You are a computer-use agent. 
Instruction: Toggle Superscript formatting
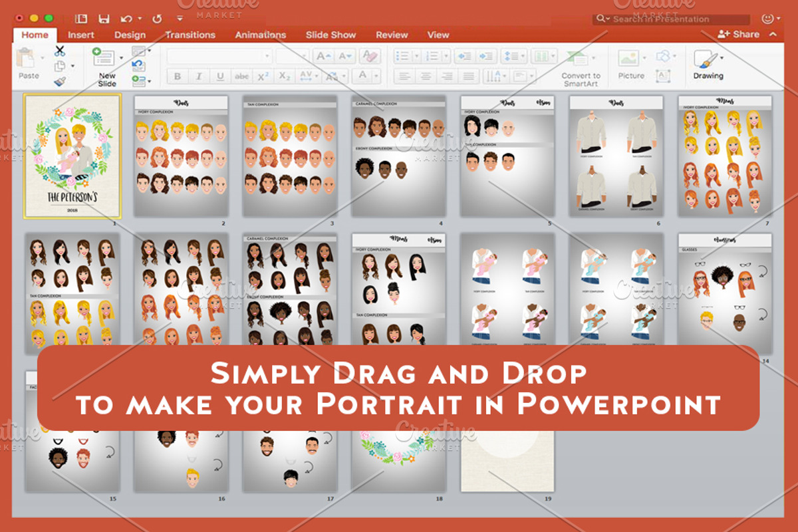pyautogui.click(x=263, y=76)
